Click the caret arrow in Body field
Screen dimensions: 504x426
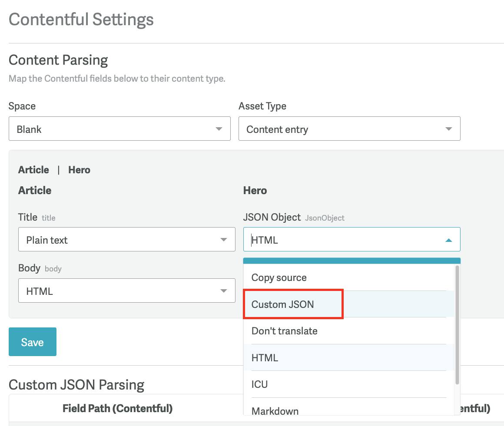point(224,291)
